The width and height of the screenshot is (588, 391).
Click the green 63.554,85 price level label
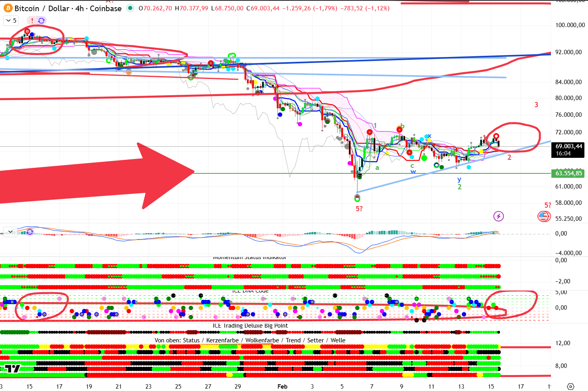pyautogui.click(x=568, y=173)
